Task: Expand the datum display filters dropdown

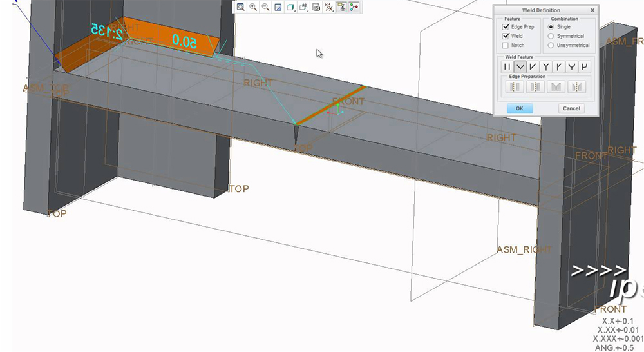Action: tap(328, 7)
